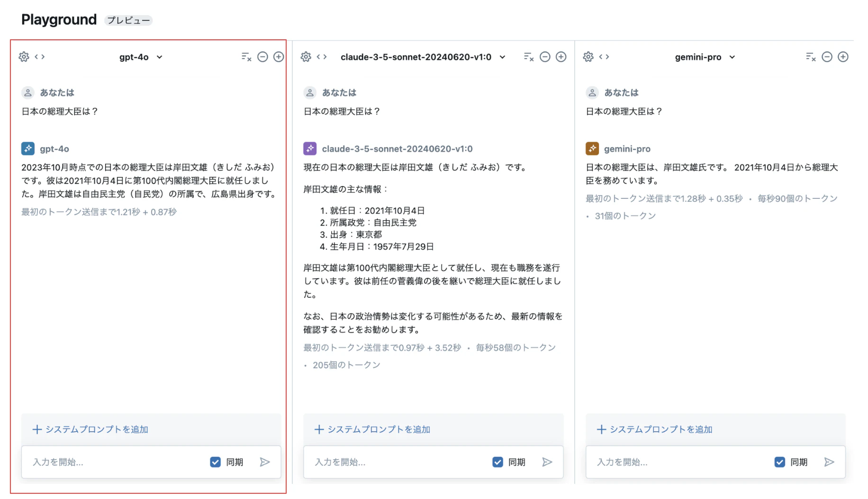Viewport: 868px width, 499px height.
Task: Add panel via plus icon beside gpt-4o
Action: pos(279,57)
